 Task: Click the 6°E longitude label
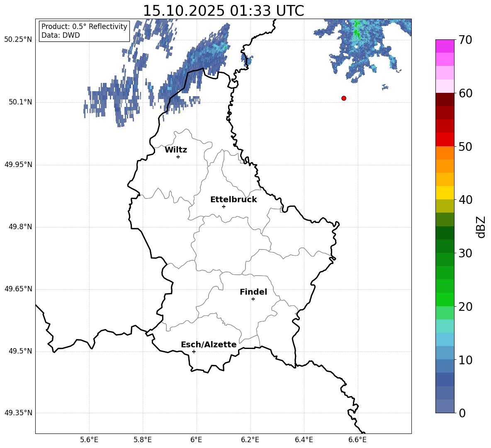coord(196,440)
